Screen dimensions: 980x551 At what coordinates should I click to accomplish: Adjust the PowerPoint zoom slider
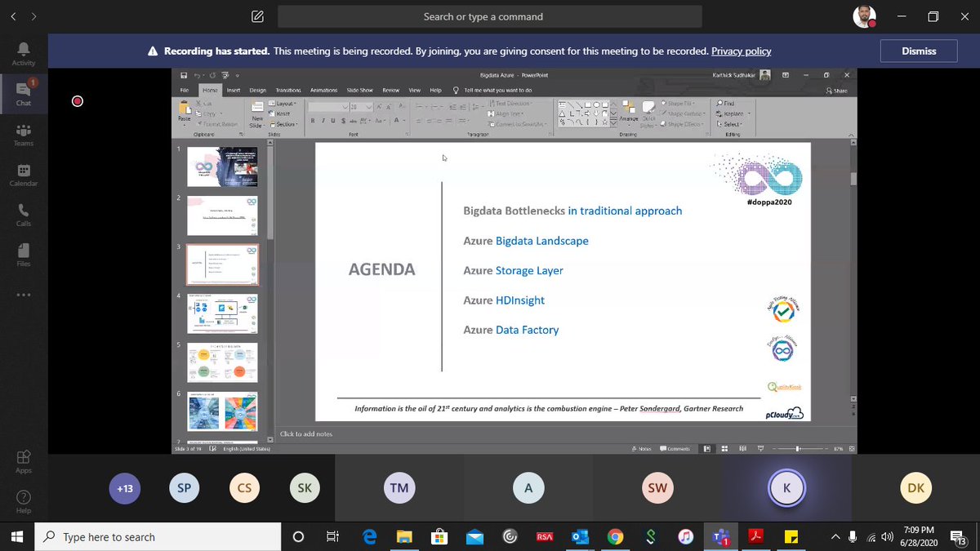799,448
